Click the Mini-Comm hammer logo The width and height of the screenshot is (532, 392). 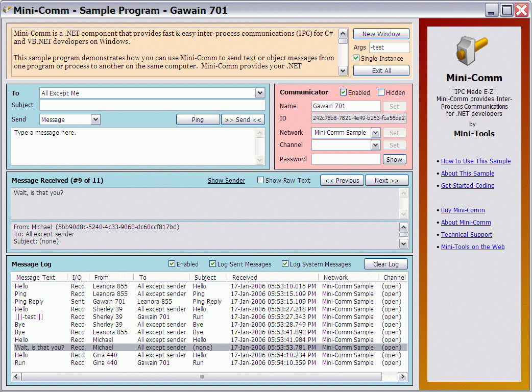[472, 51]
